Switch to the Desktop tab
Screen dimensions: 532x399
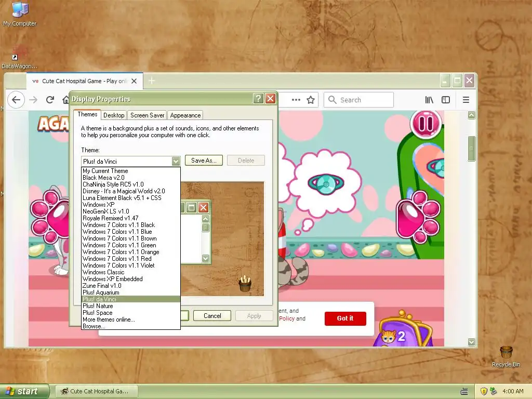pyautogui.click(x=114, y=115)
